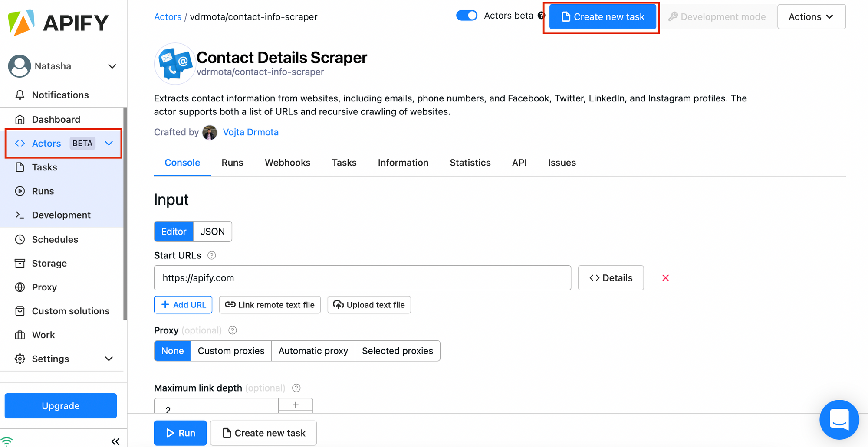Click Create new task in top bar
868x447 pixels.
tap(603, 17)
